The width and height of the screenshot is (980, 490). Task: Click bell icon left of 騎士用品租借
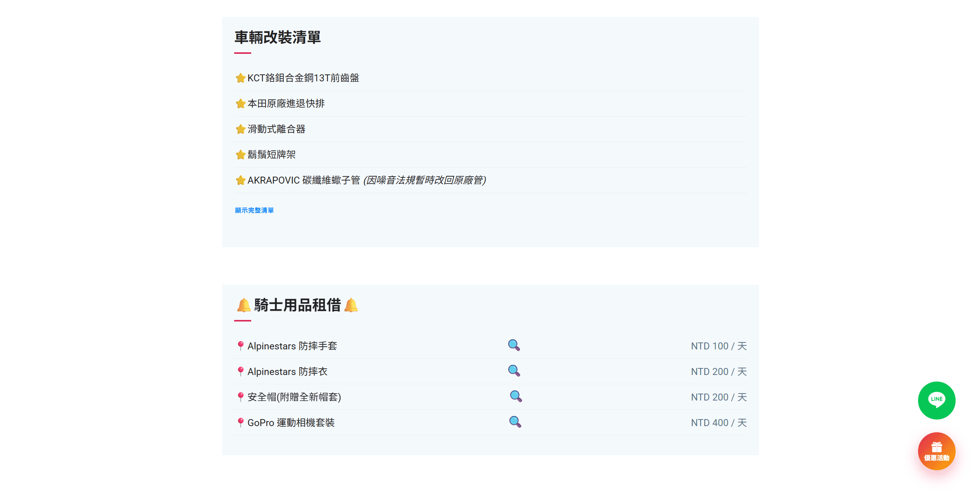(244, 305)
